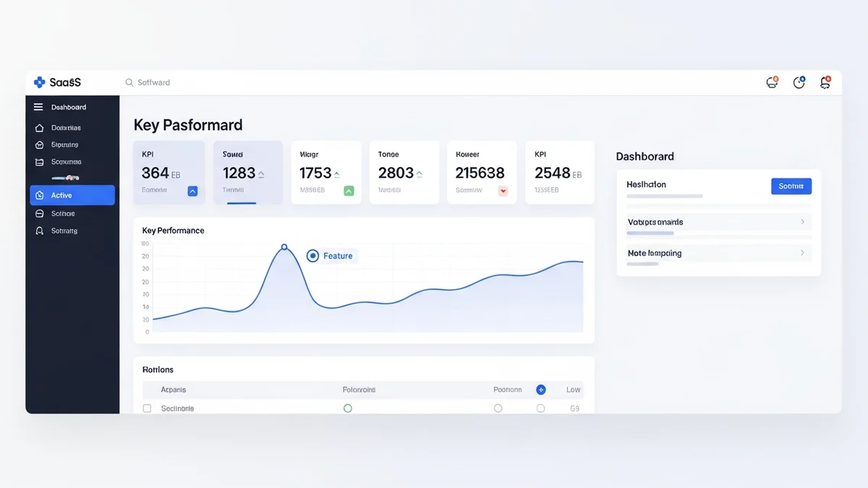This screenshot has height=488, width=868.
Task: Expand the Votopts onairds row chevron
Action: (x=802, y=222)
